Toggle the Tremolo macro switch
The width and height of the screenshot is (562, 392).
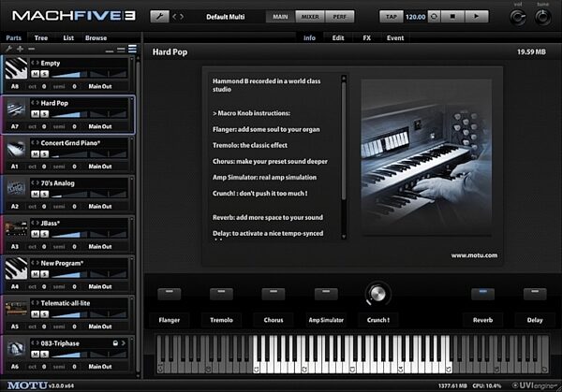(221, 294)
